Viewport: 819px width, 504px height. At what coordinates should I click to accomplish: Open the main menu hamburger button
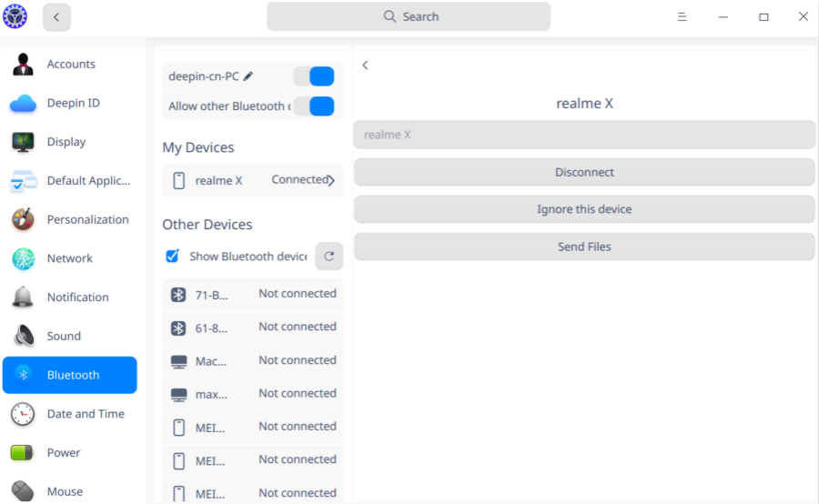[682, 16]
